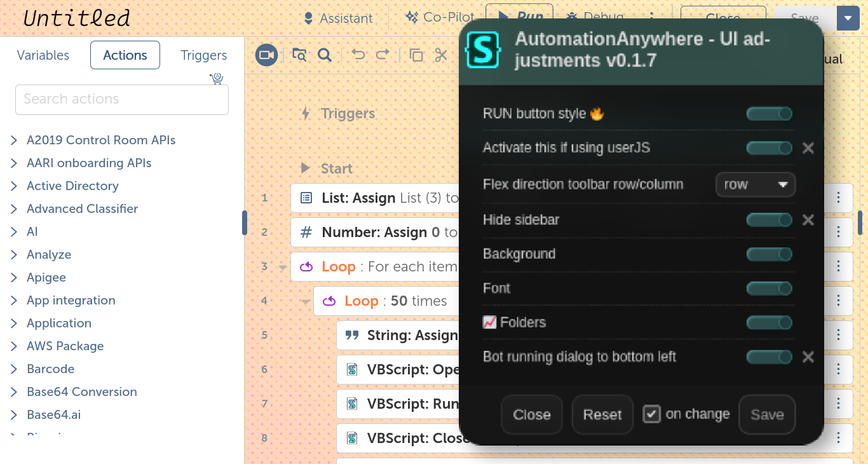Expand the Apigee package
The height and width of the screenshot is (464, 868).
click(x=14, y=278)
